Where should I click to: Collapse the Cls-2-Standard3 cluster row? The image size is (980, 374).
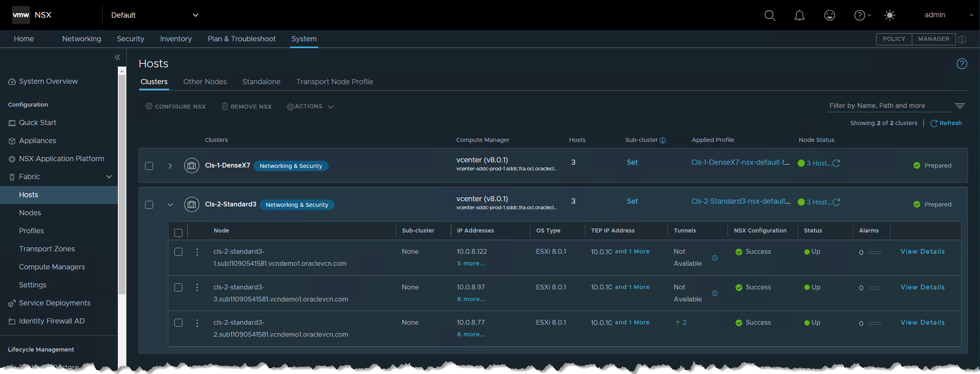point(170,204)
